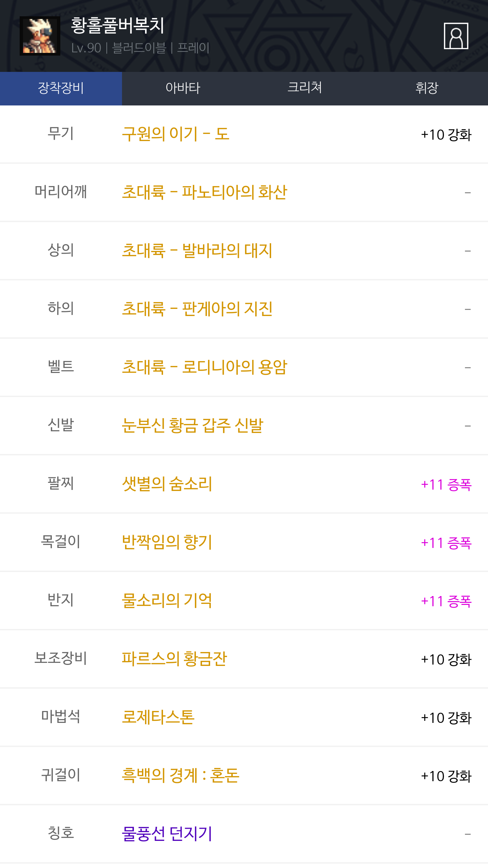Select the 장착장비 tab
This screenshot has width=488, height=868.
(61, 88)
